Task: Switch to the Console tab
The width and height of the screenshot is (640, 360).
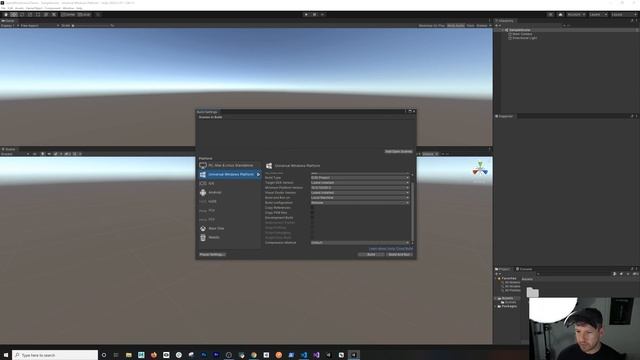Action: click(524, 269)
